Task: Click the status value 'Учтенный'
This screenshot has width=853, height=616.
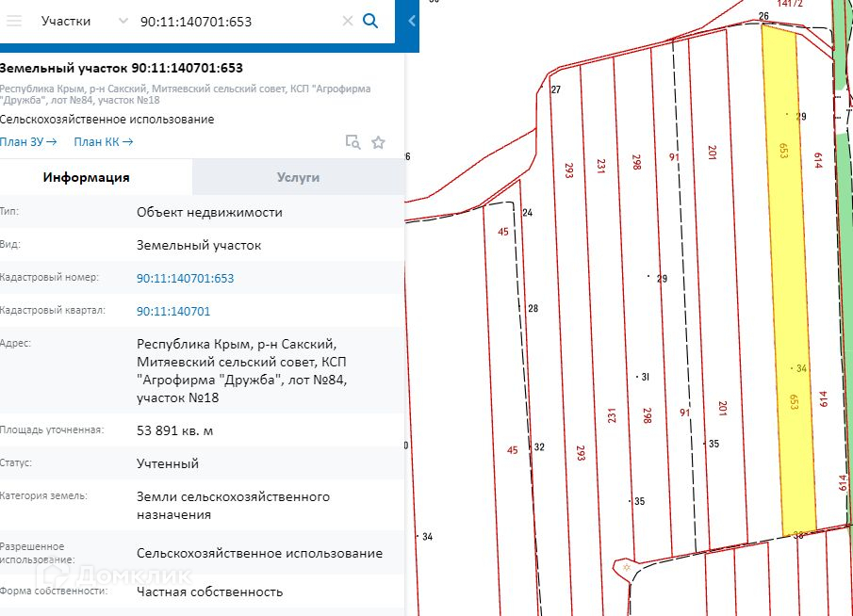Action: click(168, 463)
